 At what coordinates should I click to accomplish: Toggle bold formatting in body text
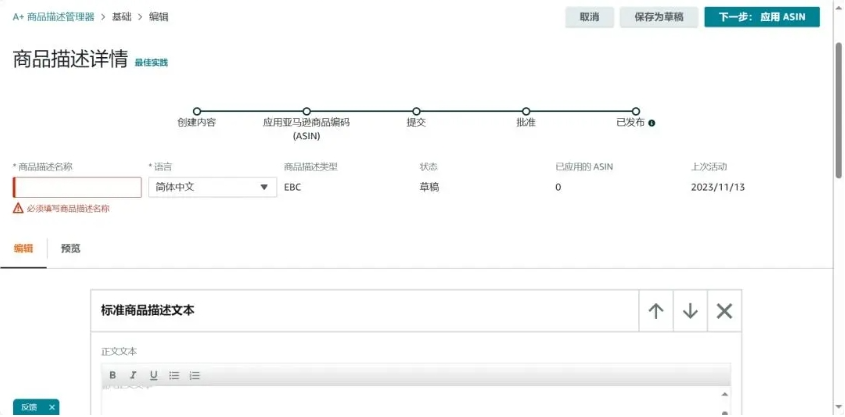(113, 375)
